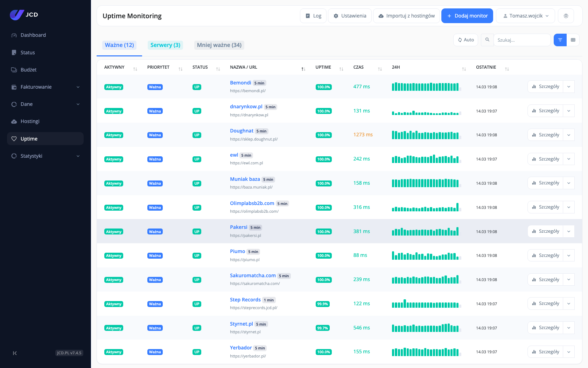Switch to grid table view

(x=573, y=40)
